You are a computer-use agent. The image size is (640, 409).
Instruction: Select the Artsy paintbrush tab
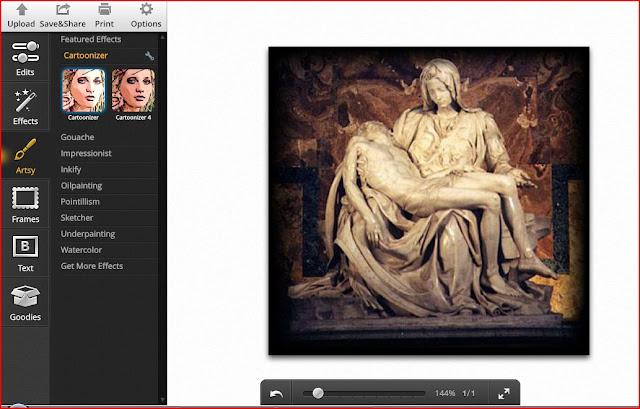point(25,156)
